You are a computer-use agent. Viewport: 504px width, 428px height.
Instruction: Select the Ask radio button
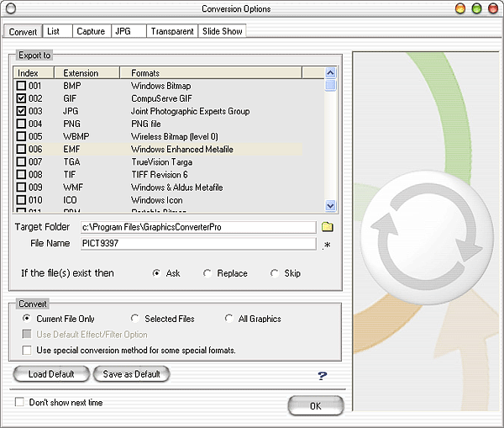coord(156,273)
